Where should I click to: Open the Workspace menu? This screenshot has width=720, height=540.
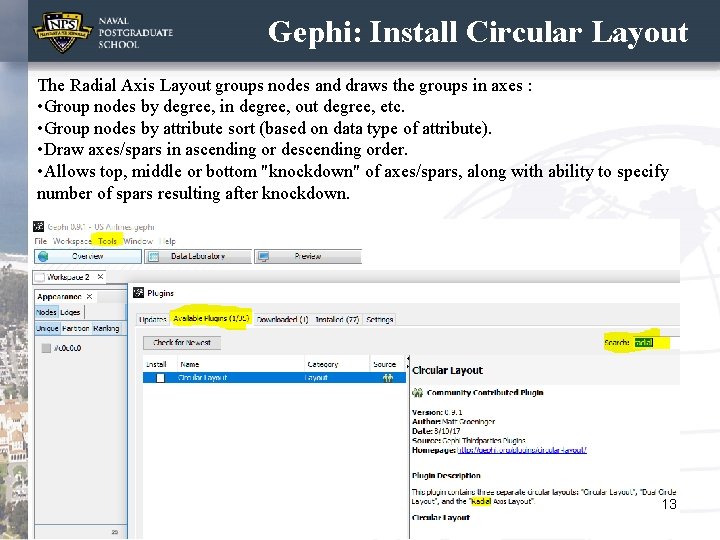point(72,241)
